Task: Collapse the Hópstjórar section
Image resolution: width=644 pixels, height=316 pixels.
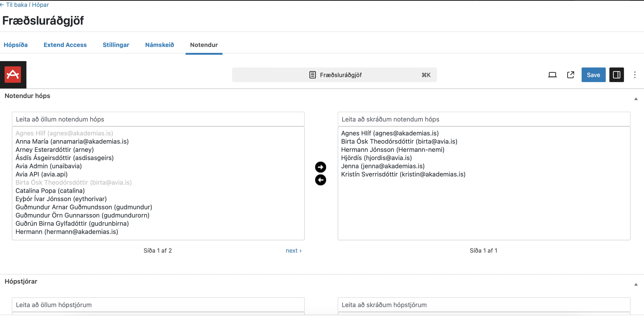Action: click(x=636, y=285)
